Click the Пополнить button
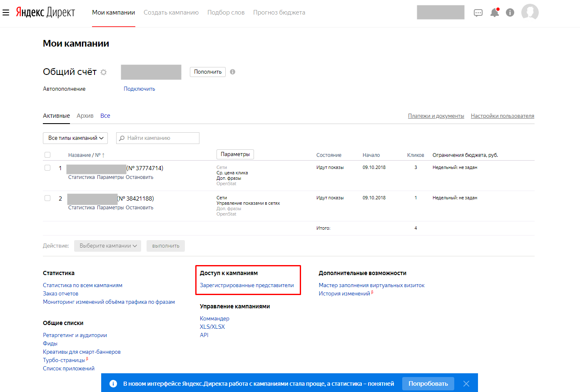Screen dimensions: 580x392 [x=208, y=72]
